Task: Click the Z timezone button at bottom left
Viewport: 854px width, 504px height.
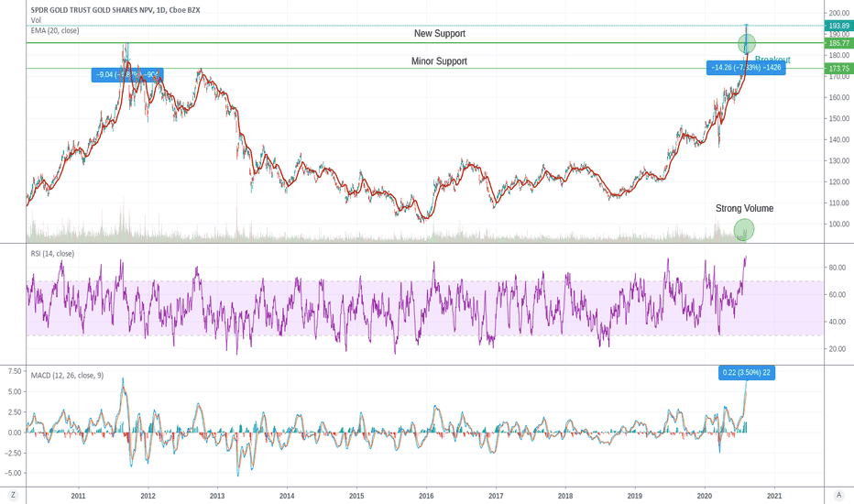Action: pos(13,495)
